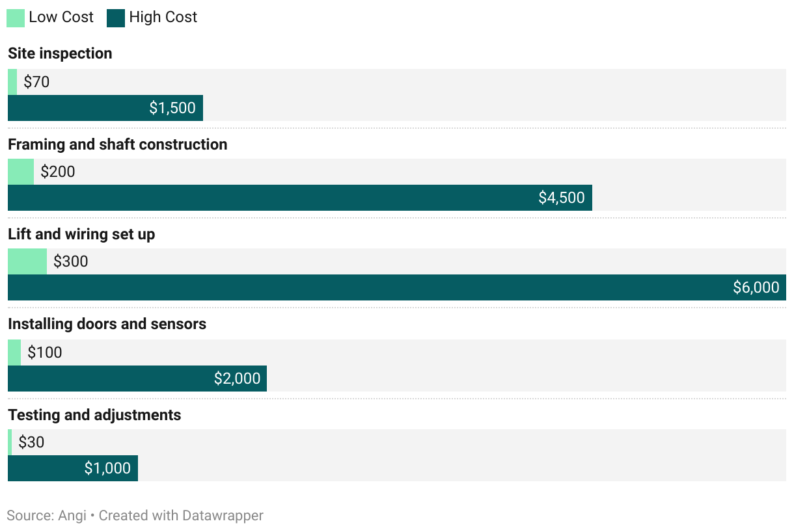This screenshot has height=532, width=794.
Task: Click the $2,000 high cost bar
Action: click(x=137, y=379)
